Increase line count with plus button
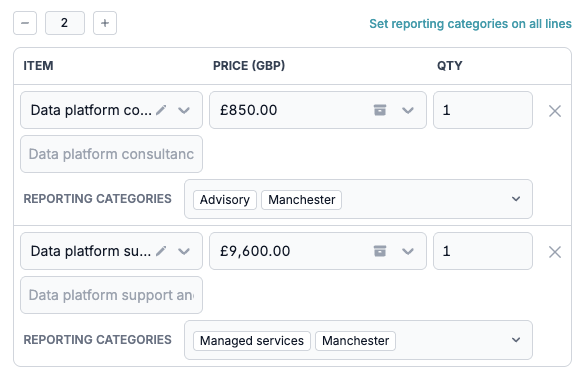The image size is (584, 380). tap(105, 23)
